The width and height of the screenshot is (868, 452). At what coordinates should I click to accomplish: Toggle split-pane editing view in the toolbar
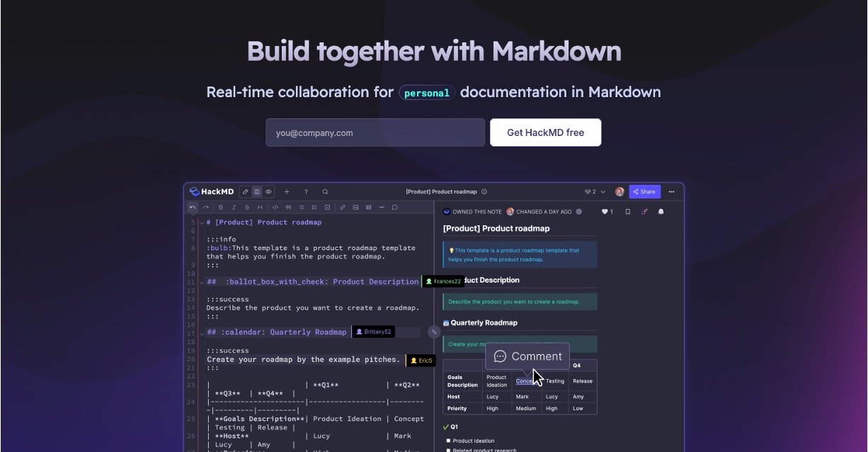(257, 191)
